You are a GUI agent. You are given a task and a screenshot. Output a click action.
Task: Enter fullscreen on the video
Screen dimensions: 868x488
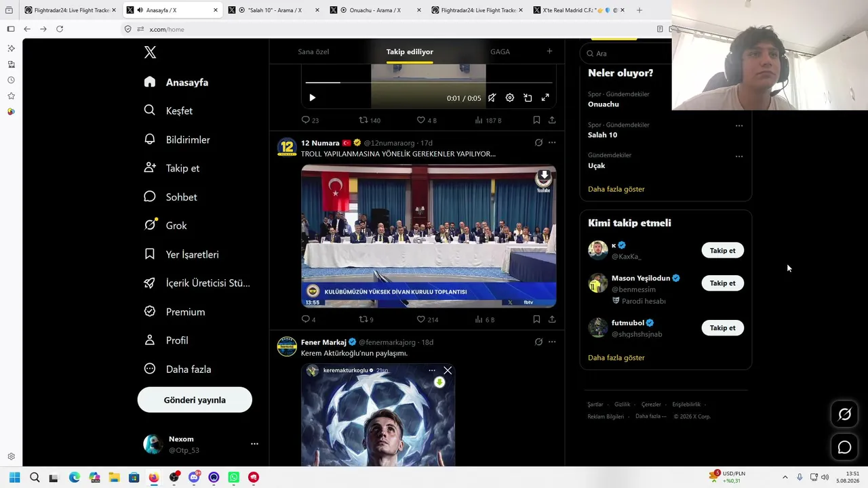545,98
